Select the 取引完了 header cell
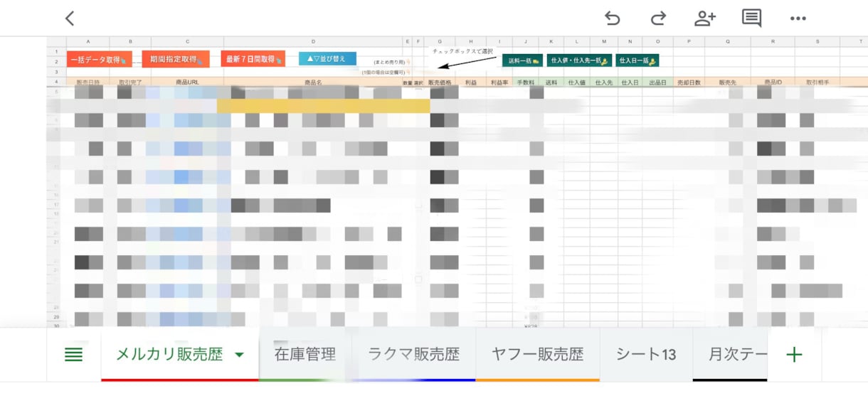Image resolution: width=868 pixels, height=401 pixels. [130, 82]
